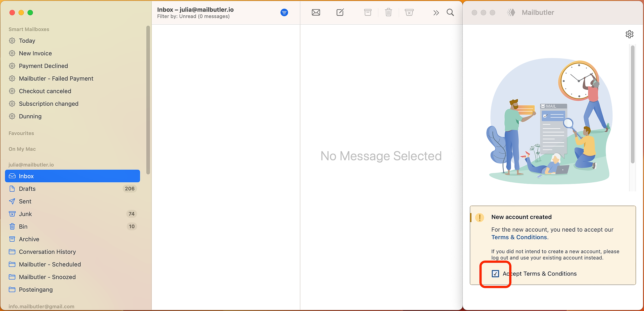Click the Mailbutler logo icon
This screenshot has height=311, width=644.
pyautogui.click(x=511, y=12)
